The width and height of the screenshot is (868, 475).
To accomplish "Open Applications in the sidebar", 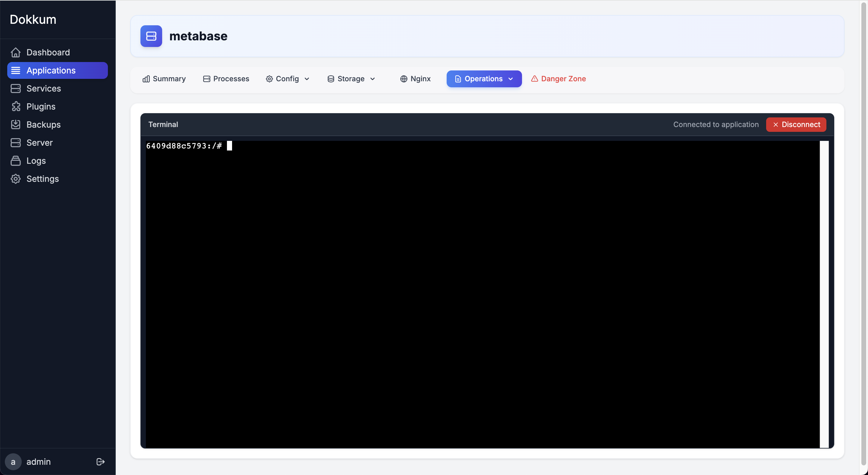I will (57, 70).
